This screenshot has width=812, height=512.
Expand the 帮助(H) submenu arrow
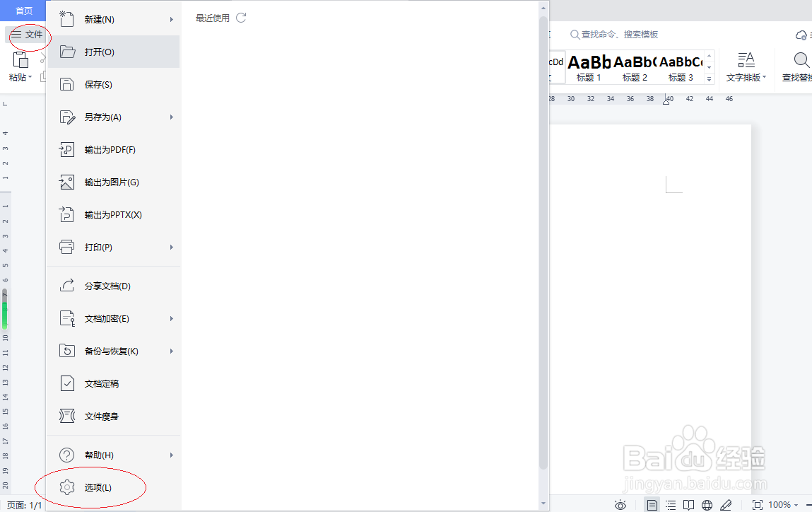(172, 455)
